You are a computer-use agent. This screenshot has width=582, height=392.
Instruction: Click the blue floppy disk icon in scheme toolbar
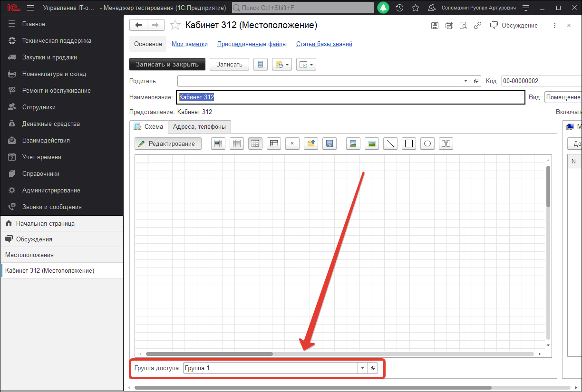click(330, 143)
